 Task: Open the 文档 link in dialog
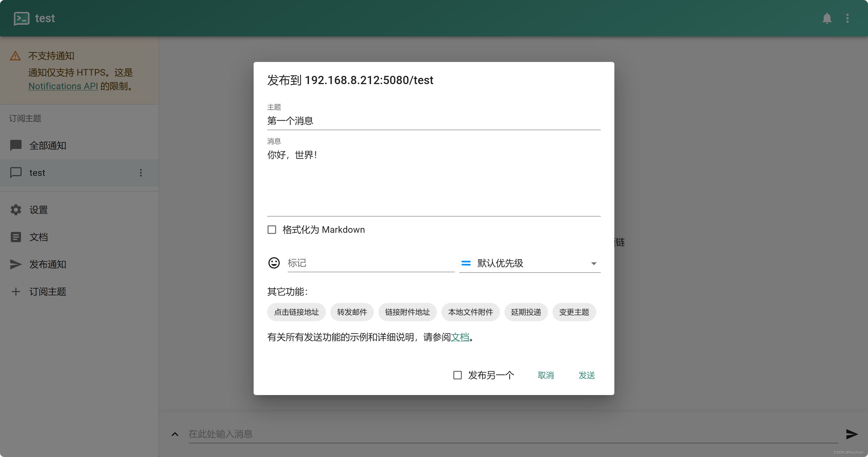pyautogui.click(x=460, y=337)
